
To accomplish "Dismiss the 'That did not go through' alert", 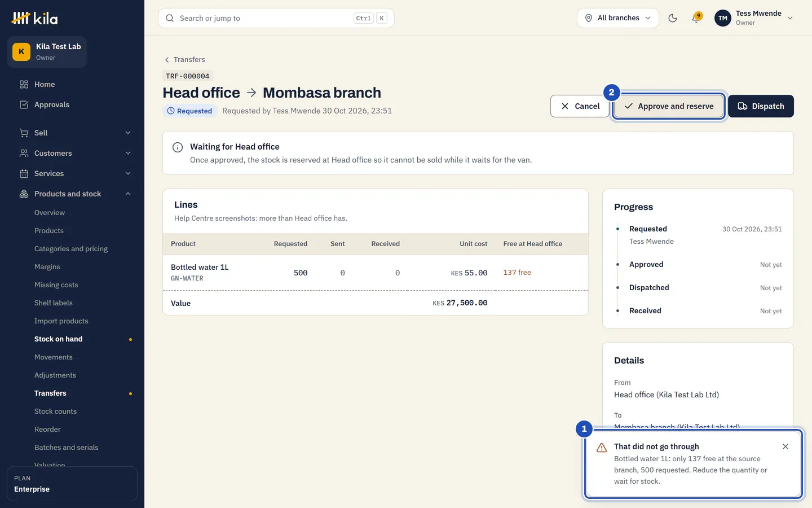I will (x=785, y=446).
